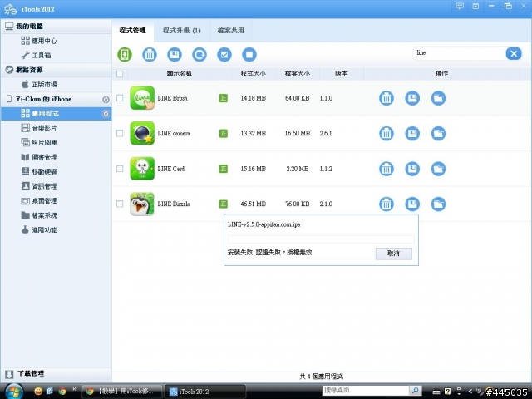Backup LINE Card with save icon

click(412, 169)
